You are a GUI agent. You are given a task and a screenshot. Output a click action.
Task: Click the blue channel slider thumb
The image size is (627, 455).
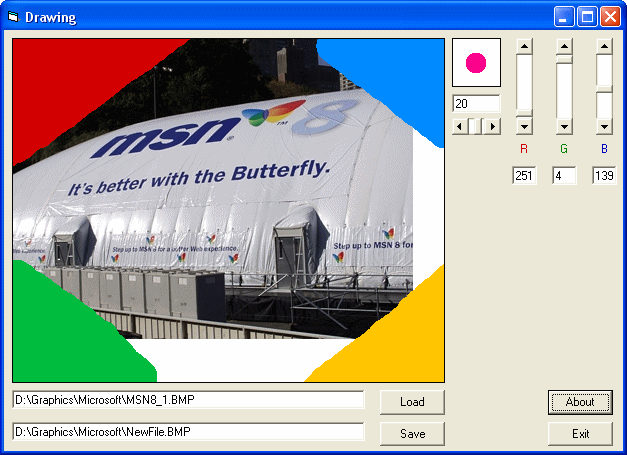point(604,89)
